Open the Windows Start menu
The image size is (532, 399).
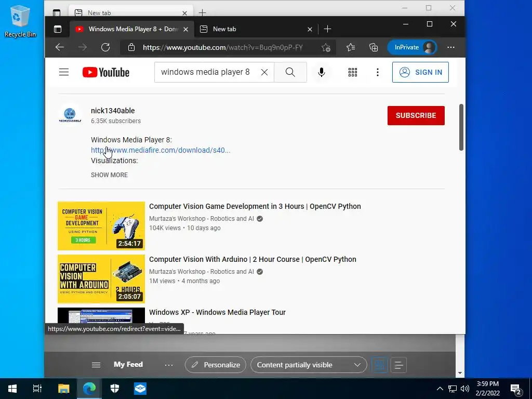(x=12, y=388)
